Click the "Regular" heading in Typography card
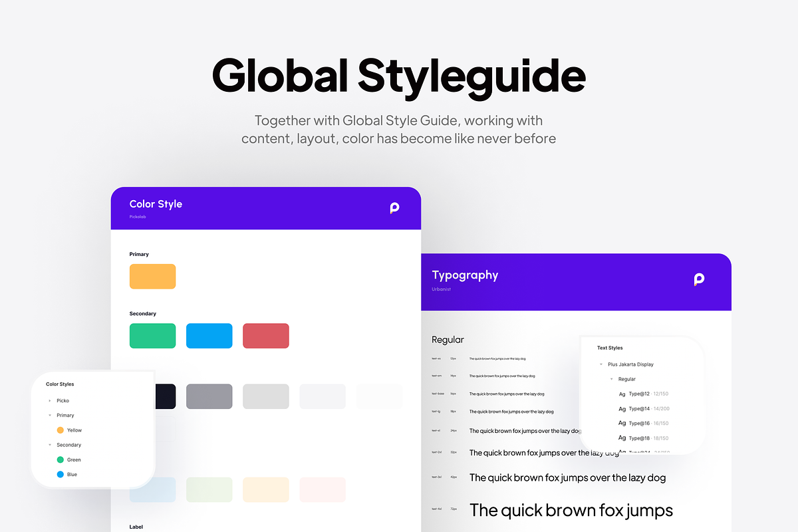The image size is (798, 532). [448, 340]
